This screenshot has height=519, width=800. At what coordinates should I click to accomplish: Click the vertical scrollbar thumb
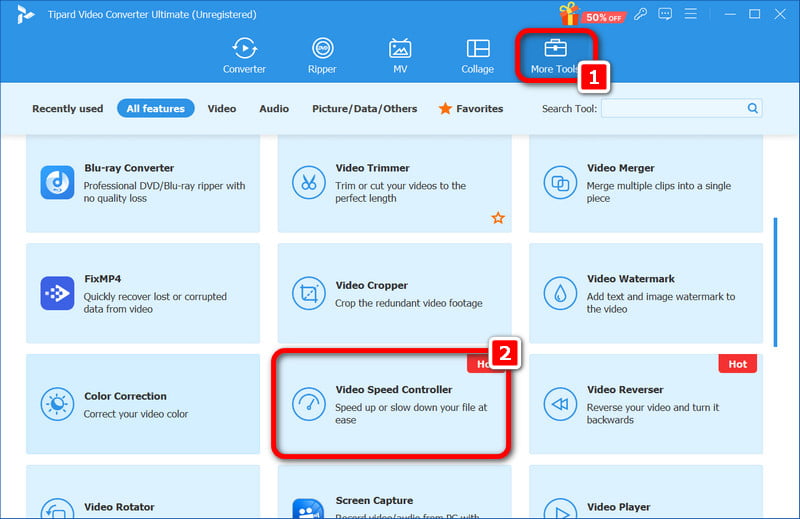click(x=775, y=282)
